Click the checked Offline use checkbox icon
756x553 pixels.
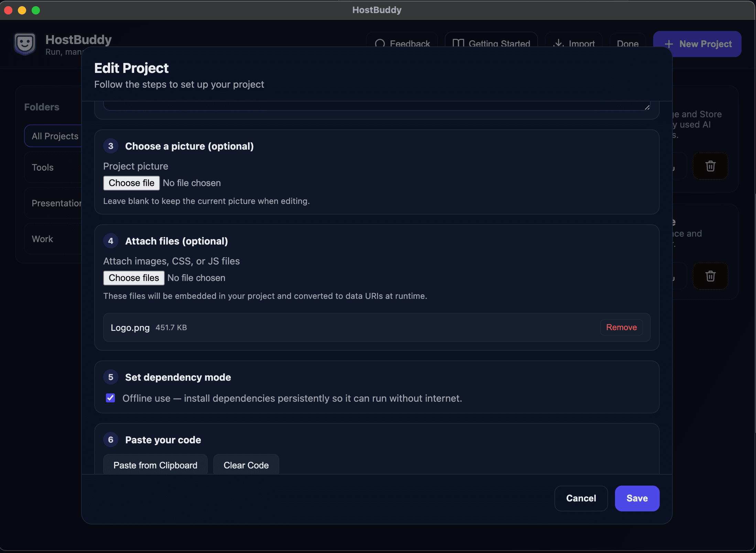(x=110, y=398)
